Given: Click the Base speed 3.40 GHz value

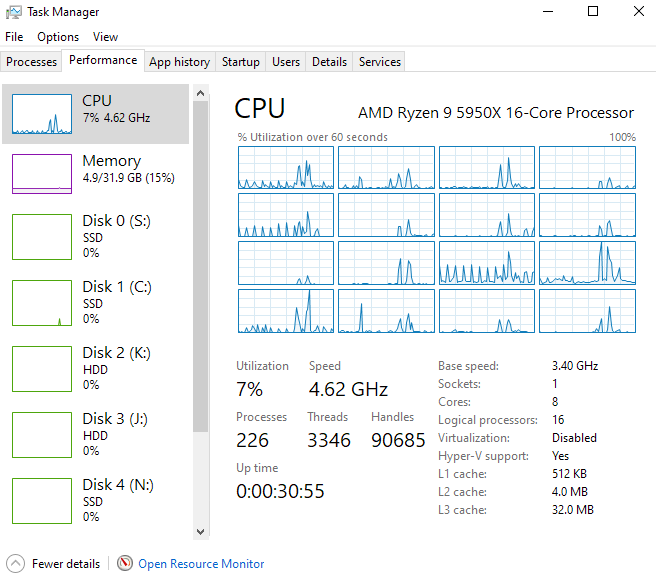Looking at the screenshot, I should (x=575, y=366).
